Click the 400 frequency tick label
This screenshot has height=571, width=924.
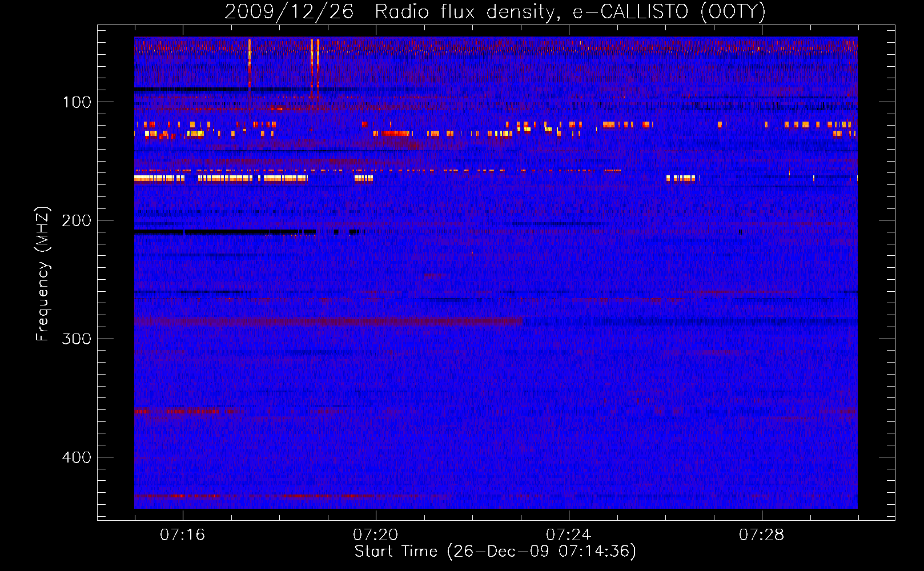77,457
